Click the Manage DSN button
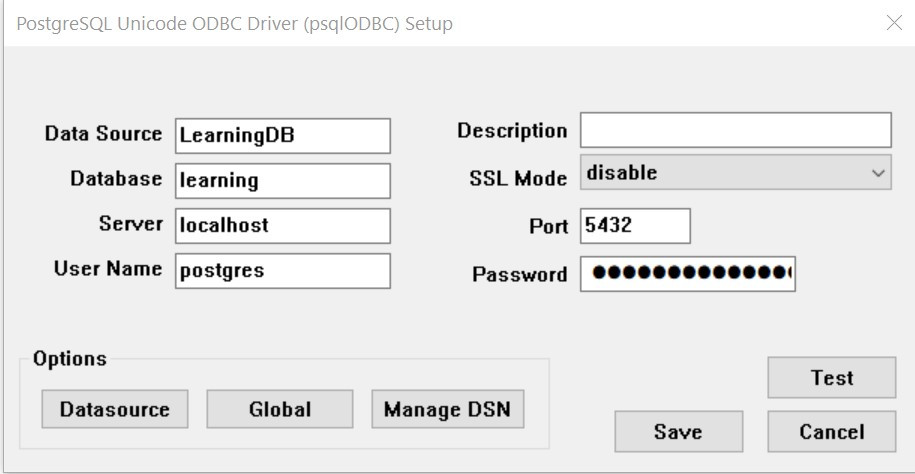The height and width of the screenshot is (474, 915). (448, 409)
